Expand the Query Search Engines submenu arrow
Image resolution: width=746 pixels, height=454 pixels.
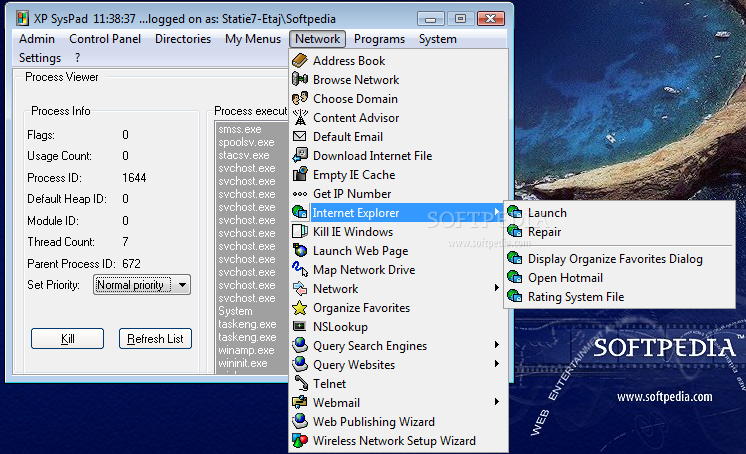(x=496, y=345)
